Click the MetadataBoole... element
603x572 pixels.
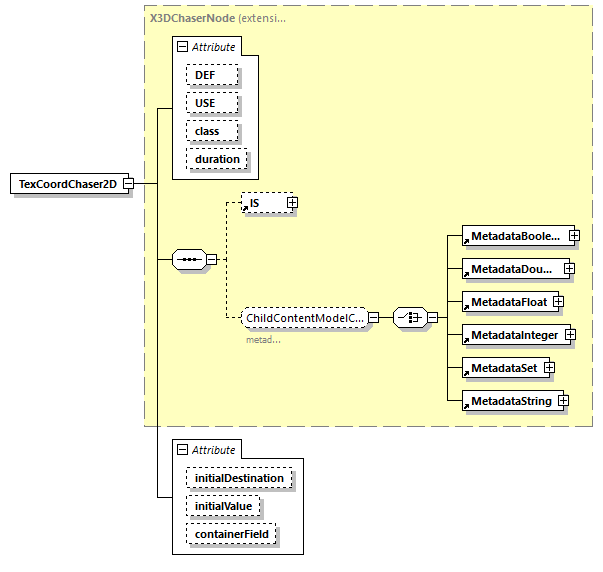[x=513, y=236]
